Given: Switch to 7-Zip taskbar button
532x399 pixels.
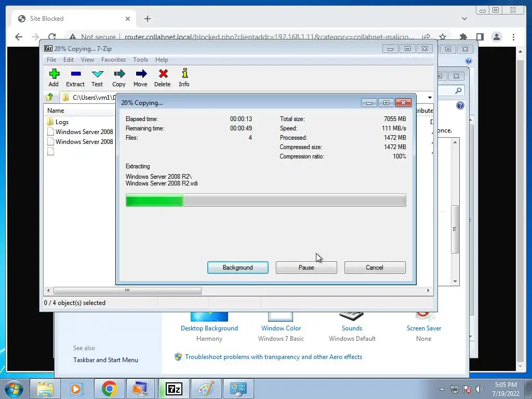Looking at the screenshot, I should (x=174, y=389).
